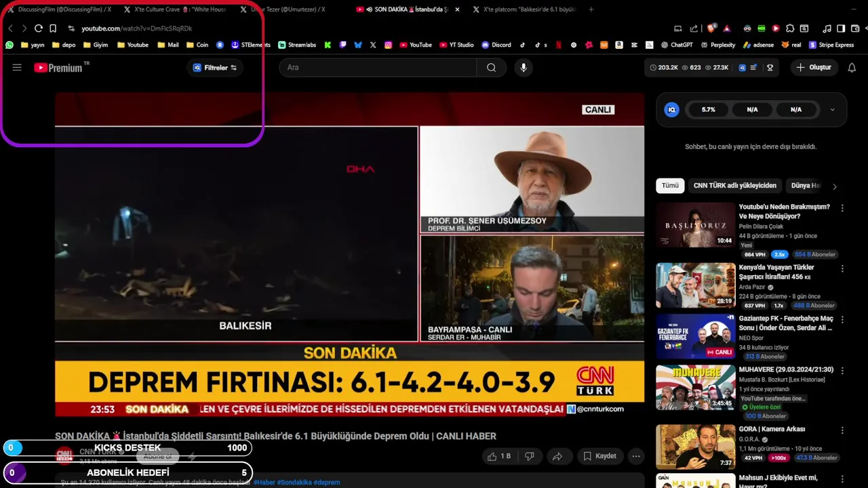Save the video with Kaydet button
The width and height of the screenshot is (868, 488).
click(599, 456)
